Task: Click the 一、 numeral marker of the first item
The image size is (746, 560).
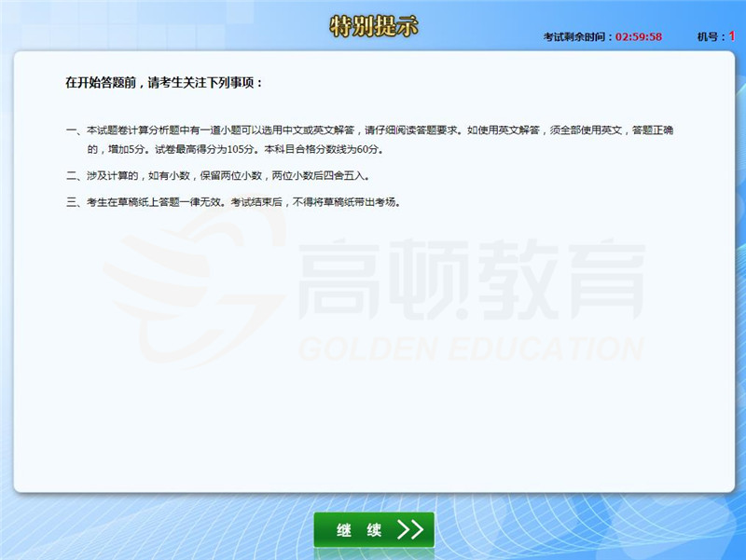Action: point(74,130)
